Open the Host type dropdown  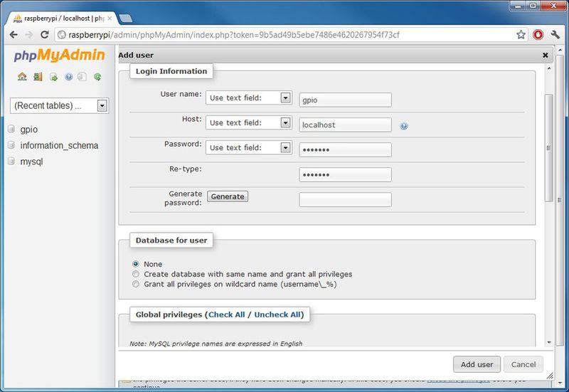[x=249, y=122]
